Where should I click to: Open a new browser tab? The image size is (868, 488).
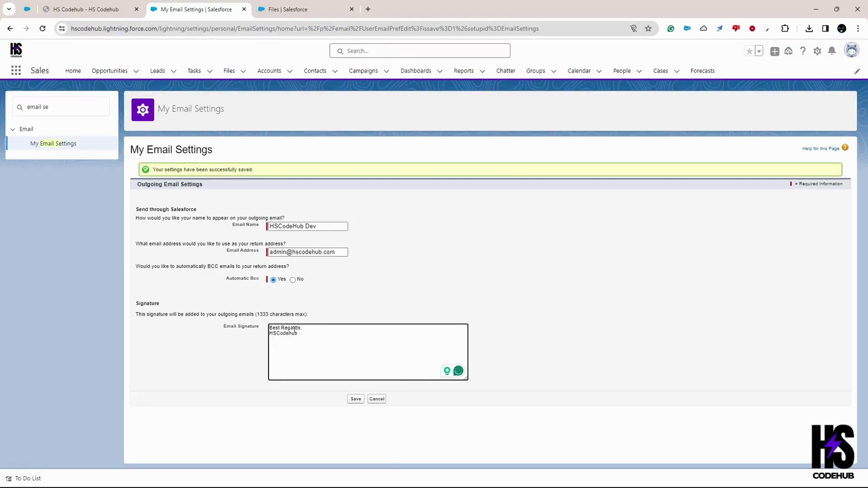[x=368, y=9]
